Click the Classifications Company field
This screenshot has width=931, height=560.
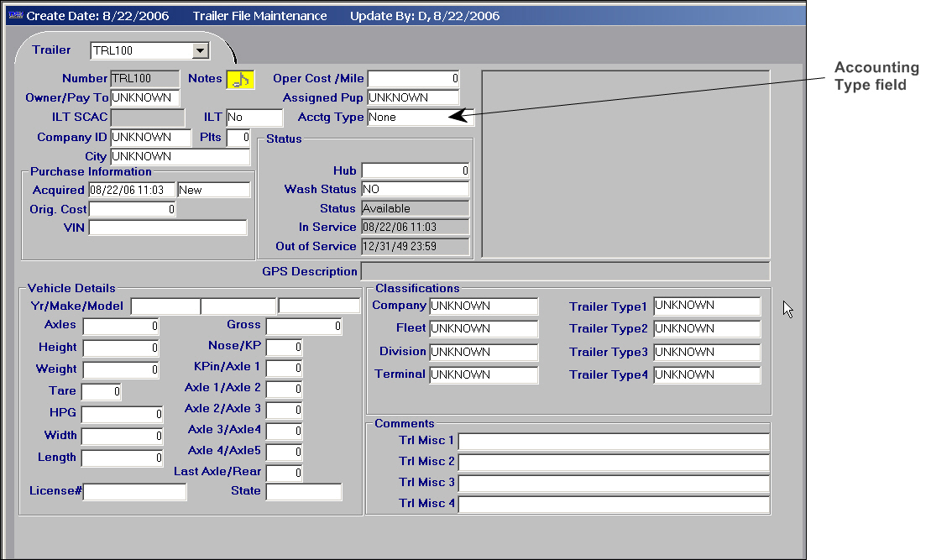[484, 306]
